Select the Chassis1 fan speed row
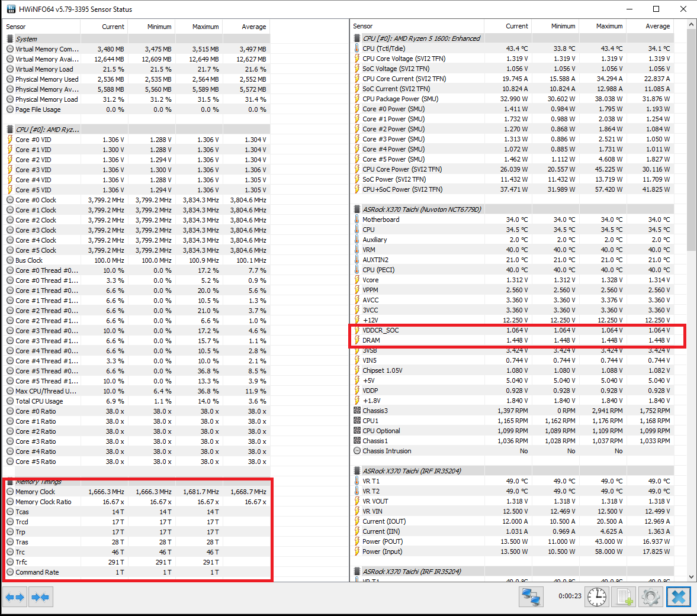Screen dimensions: 697x616 pos(512,441)
